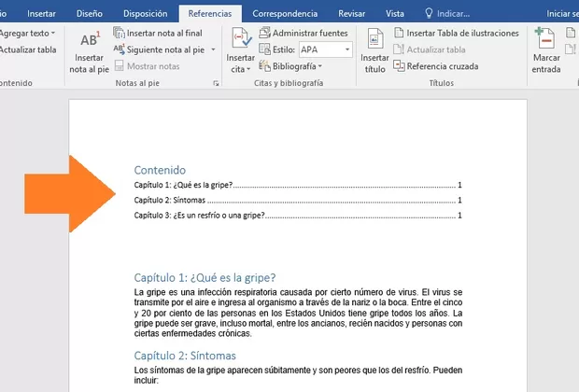This screenshot has width=579, height=392.
Task: Click the Contenido heading in document
Action: (160, 170)
